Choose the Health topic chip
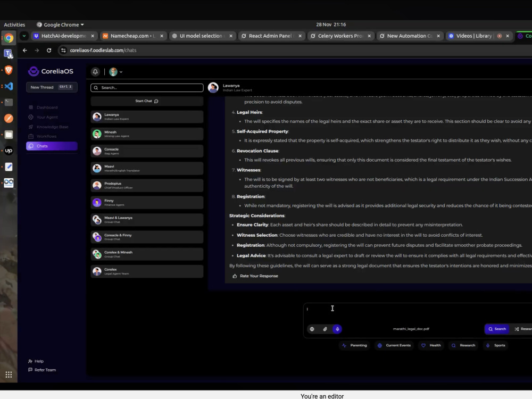 pyautogui.click(x=431, y=345)
